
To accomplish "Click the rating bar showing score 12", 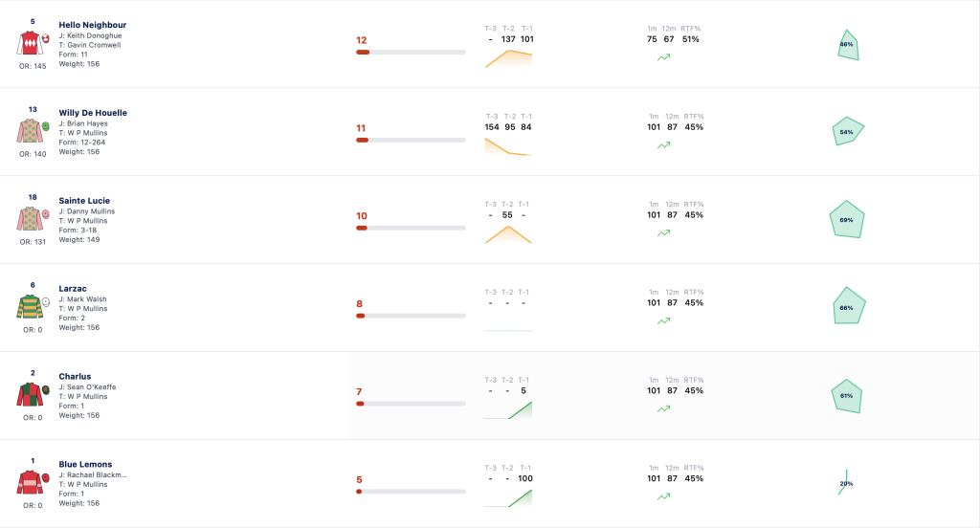I will click(x=411, y=53).
